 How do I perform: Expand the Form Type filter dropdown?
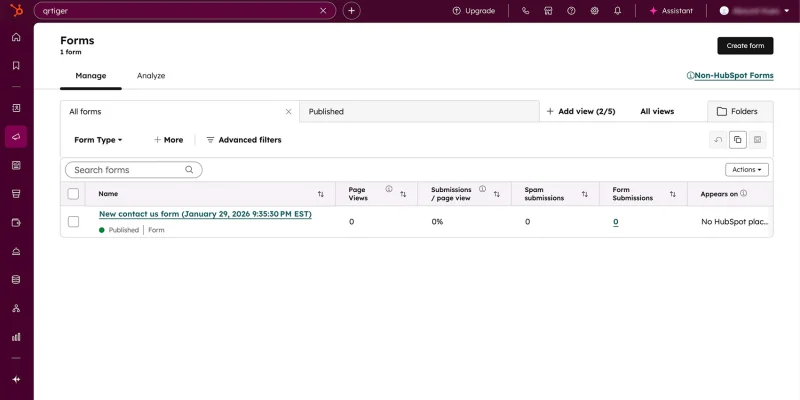tap(98, 140)
